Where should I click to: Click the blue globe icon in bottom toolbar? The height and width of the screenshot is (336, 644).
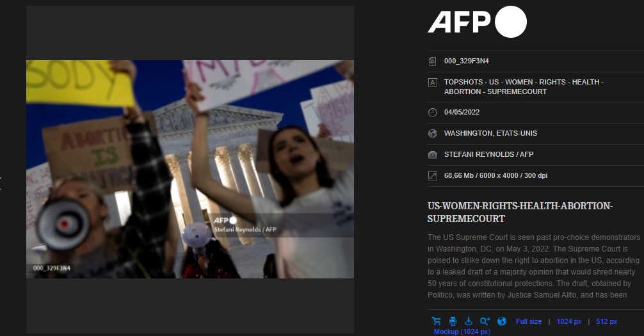tap(502, 321)
